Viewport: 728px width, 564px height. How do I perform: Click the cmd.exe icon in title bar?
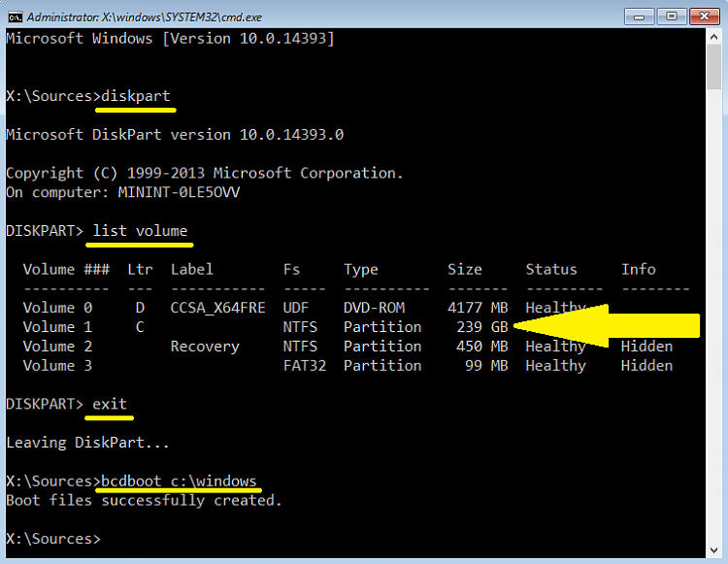click(x=15, y=17)
